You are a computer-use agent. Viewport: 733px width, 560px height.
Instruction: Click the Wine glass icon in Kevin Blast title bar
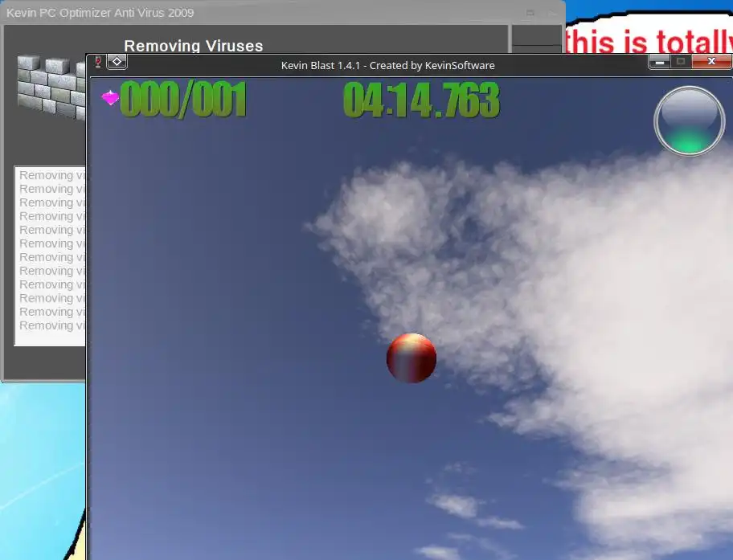coord(98,62)
